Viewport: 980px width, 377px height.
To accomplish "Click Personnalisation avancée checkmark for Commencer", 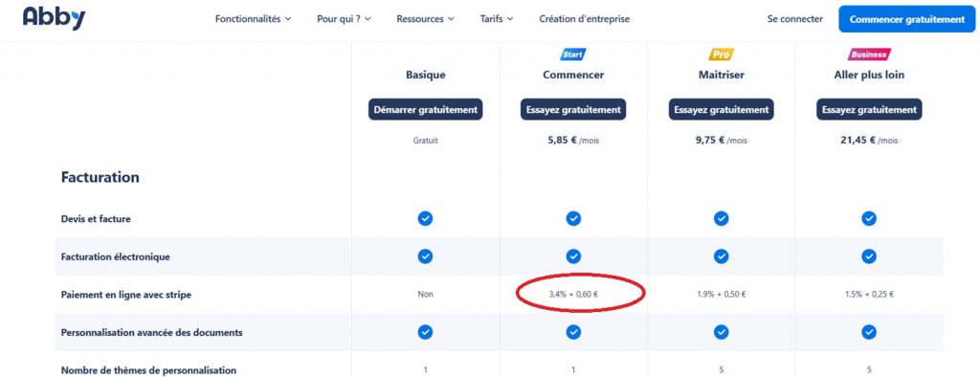I will (573, 332).
